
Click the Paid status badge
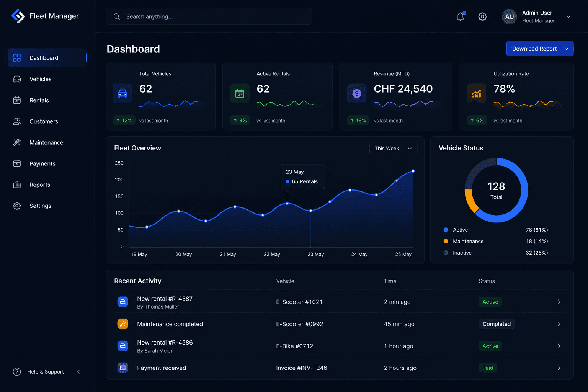pos(488,367)
